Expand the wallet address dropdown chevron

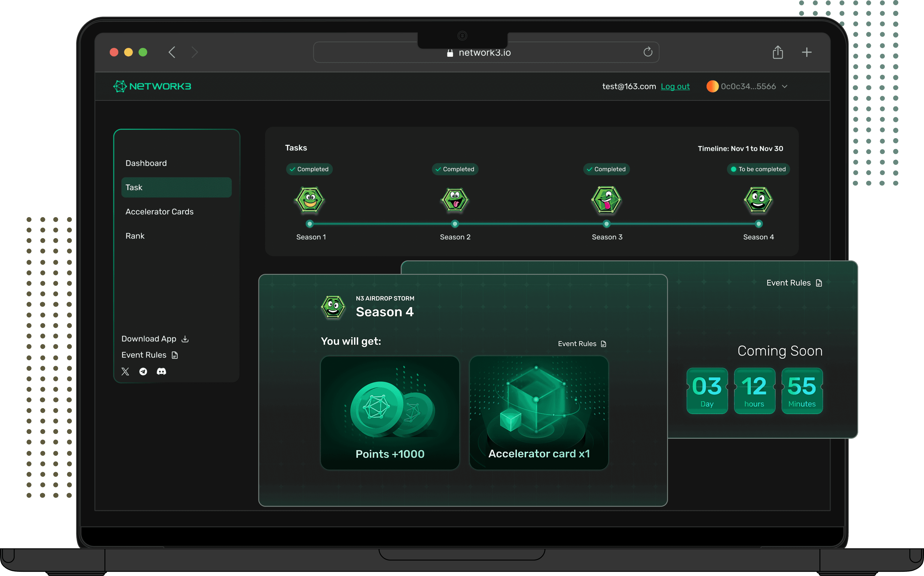pyautogui.click(x=785, y=86)
